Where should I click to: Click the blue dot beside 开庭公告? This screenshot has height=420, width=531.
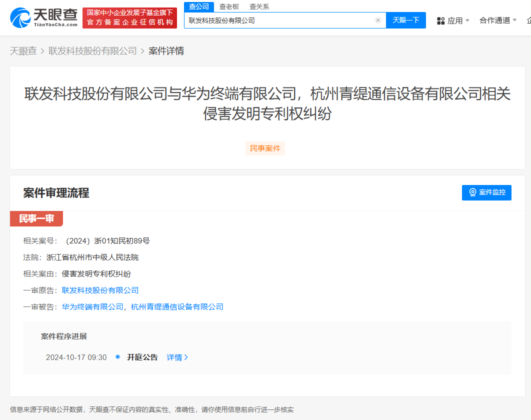coord(117,357)
